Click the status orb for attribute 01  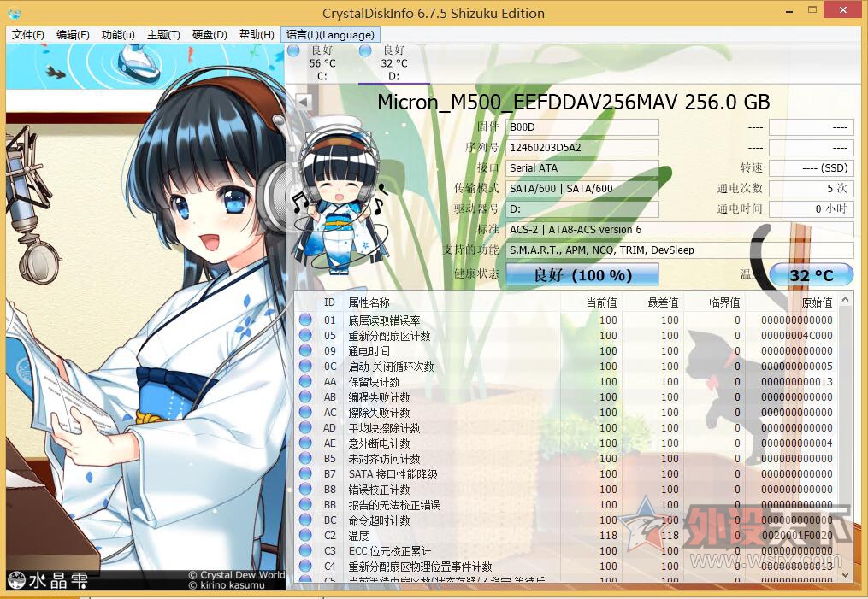pyautogui.click(x=305, y=320)
